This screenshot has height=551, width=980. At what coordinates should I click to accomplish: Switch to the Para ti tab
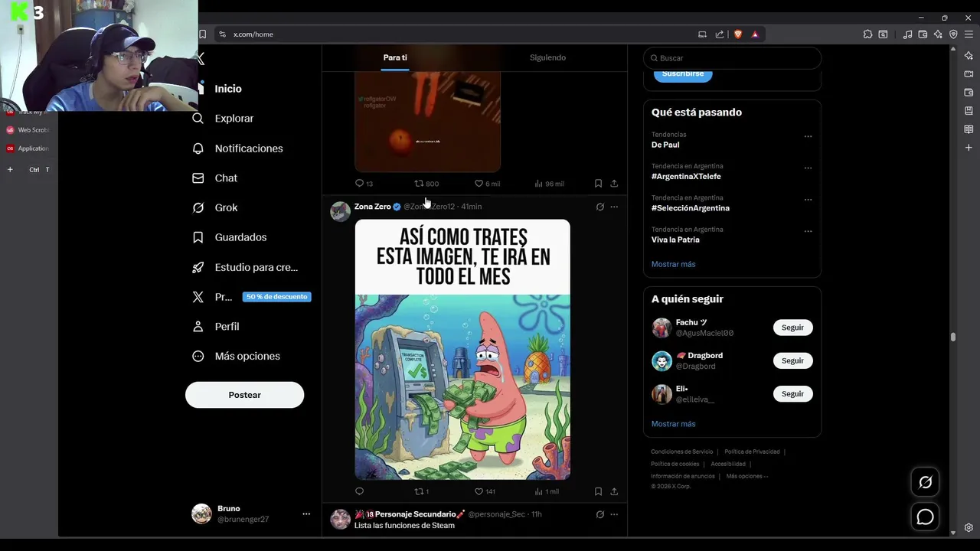point(395,57)
